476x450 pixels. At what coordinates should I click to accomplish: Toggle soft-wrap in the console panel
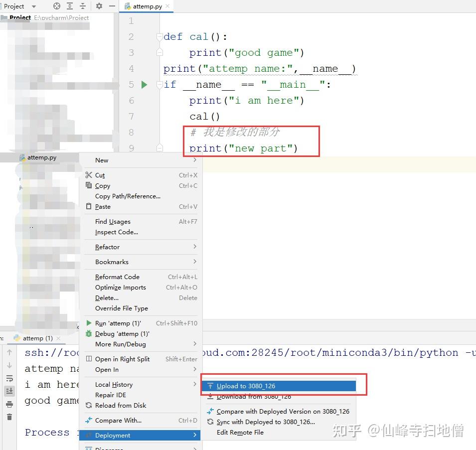pos(9,378)
